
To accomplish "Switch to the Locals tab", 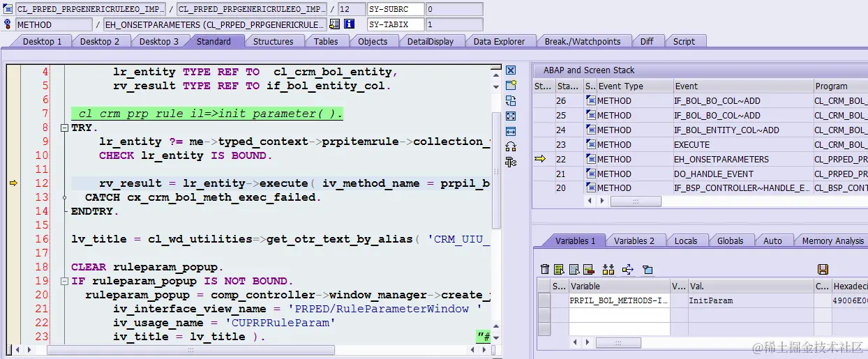I will pyautogui.click(x=686, y=240).
